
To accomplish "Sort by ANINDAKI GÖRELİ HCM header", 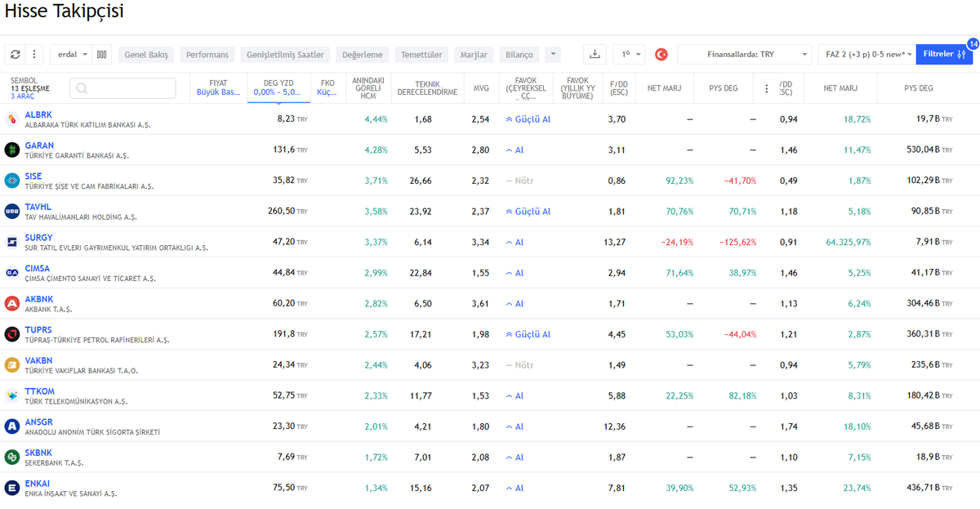I will pyautogui.click(x=368, y=87).
